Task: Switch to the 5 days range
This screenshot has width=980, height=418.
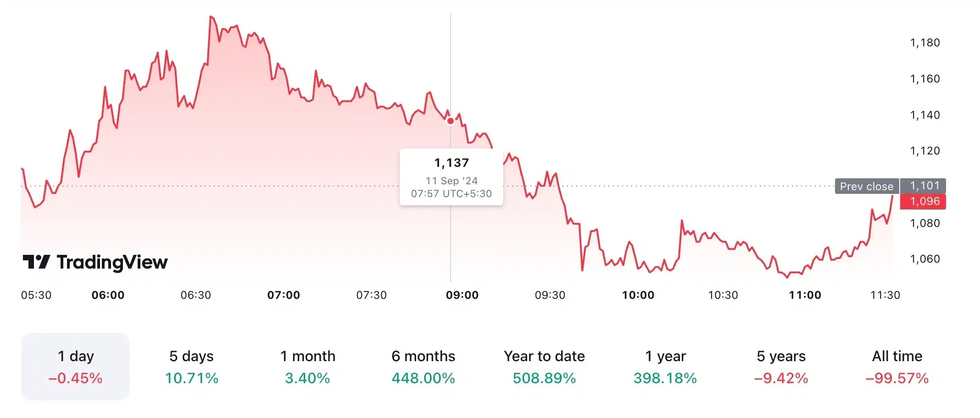Action: pos(191,367)
